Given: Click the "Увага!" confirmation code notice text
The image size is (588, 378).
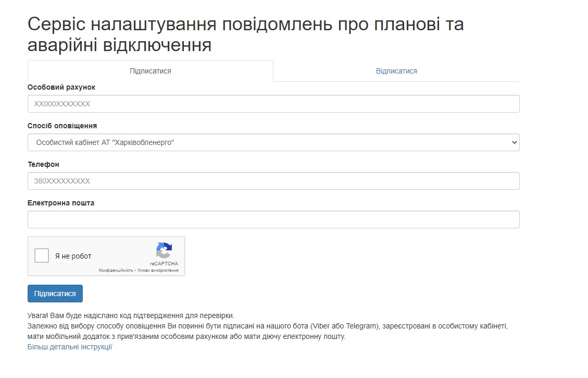Looking at the screenshot, I should tap(131, 315).
